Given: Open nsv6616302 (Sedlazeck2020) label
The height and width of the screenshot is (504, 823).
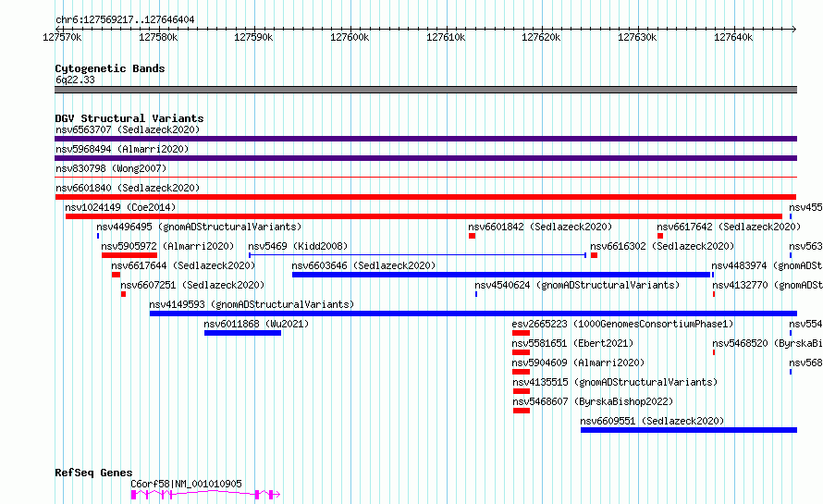Looking at the screenshot, I should point(662,246).
